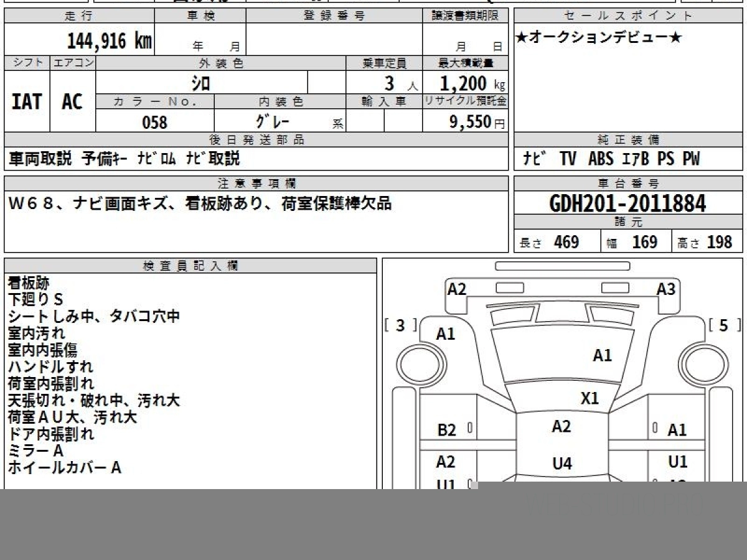Click the 最大積載量 header
Viewport: 747px width, 560px height.
point(466,63)
